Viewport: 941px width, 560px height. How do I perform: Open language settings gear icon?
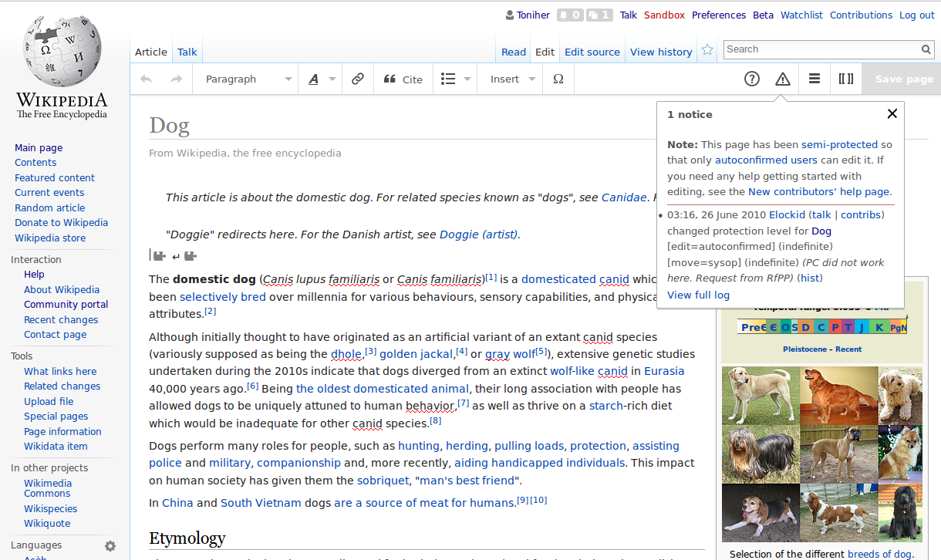coord(110,546)
